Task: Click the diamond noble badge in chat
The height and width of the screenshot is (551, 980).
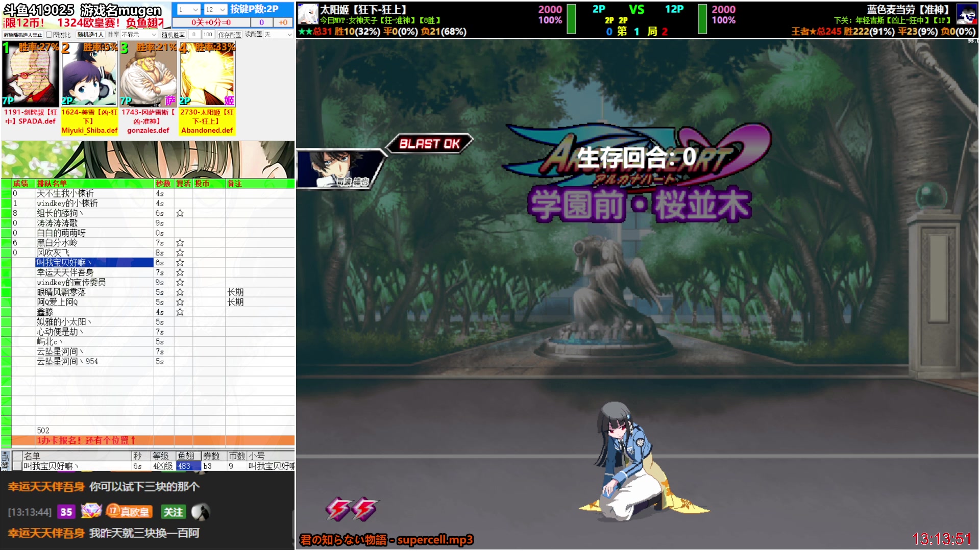Action: click(x=91, y=511)
